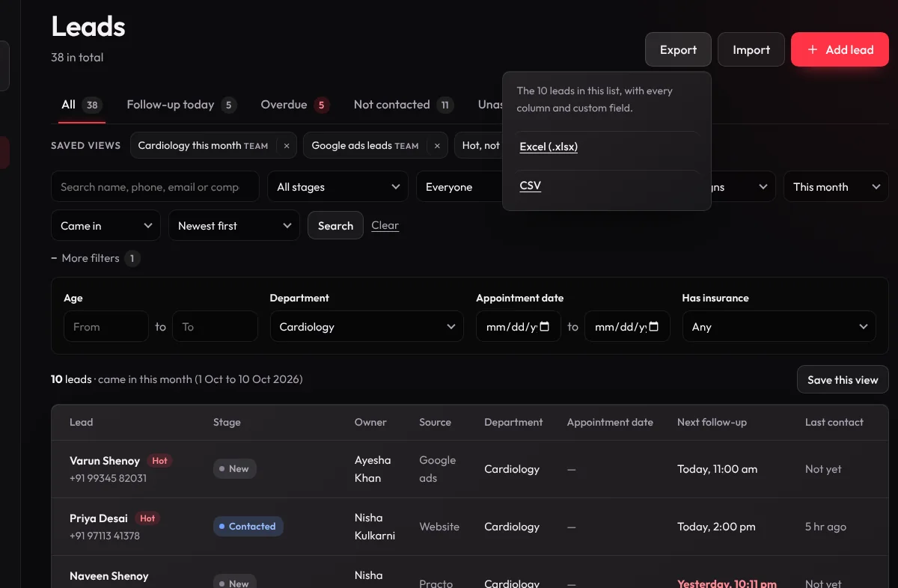
Task: Apply the Cardiology this month saved view
Action: point(203,146)
